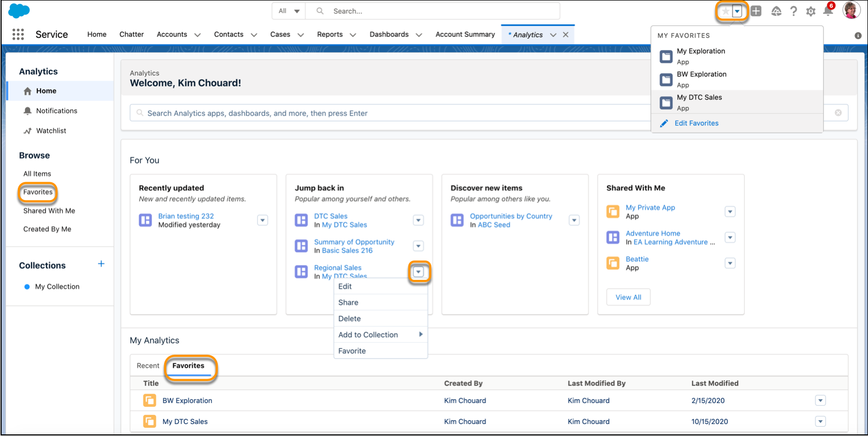
Task: Close the Analytics tab
Action: [x=566, y=35]
